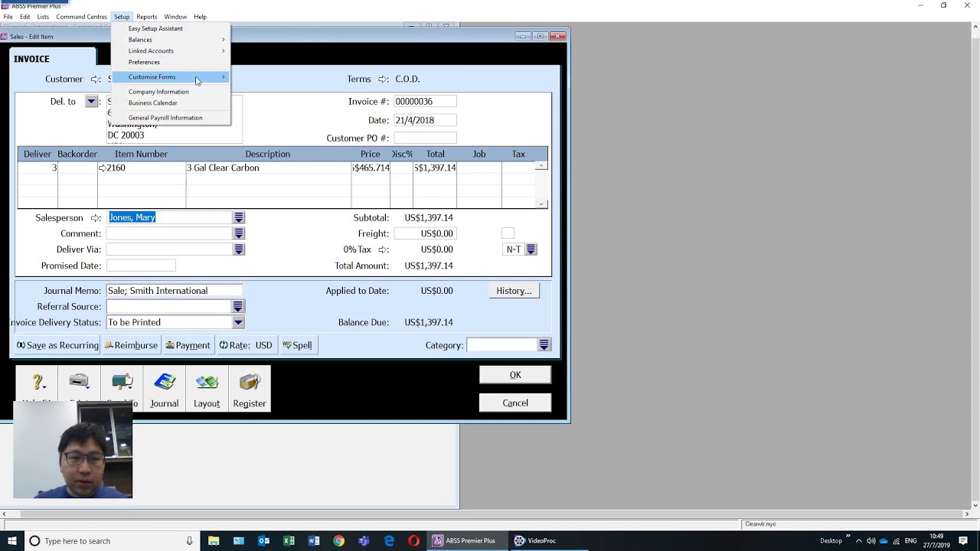Click the zoom arrow beside item 2160
This screenshot has height=551, width=980.
[x=102, y=168]
